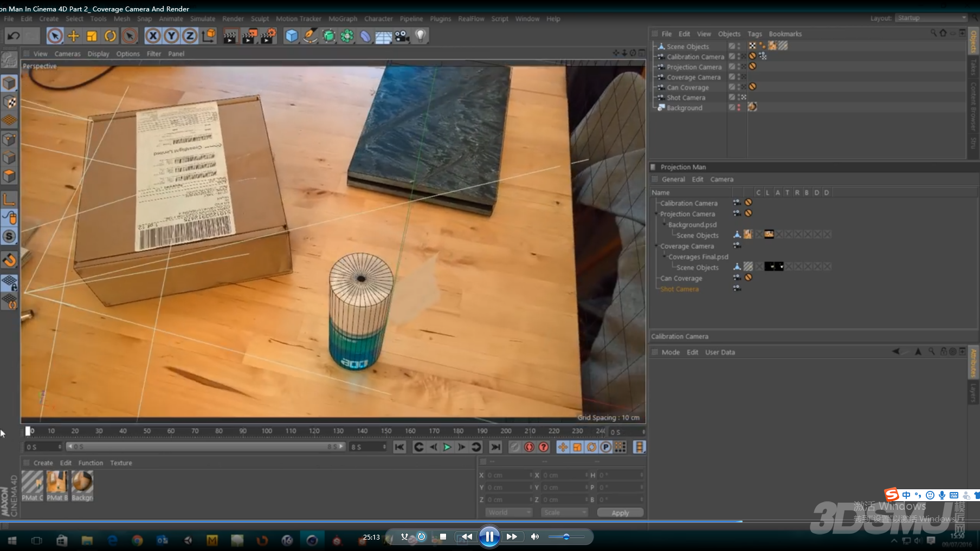980x551 pixels.
Task: Open the Layout Startup dropdown
Action: pyautogui.click(x=931, y=18)
